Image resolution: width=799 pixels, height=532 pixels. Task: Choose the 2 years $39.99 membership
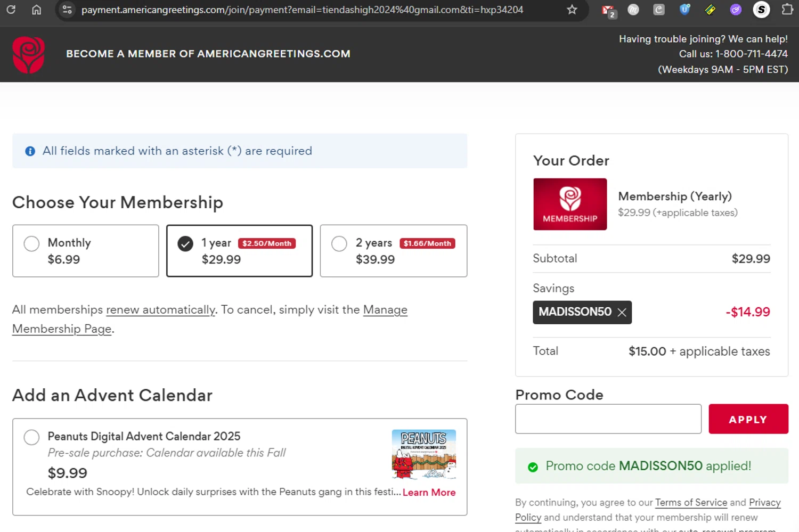[x=339, y=244]
